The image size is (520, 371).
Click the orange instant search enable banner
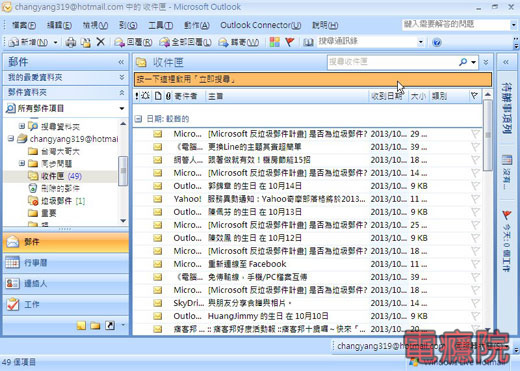click(x=313, y=79)
